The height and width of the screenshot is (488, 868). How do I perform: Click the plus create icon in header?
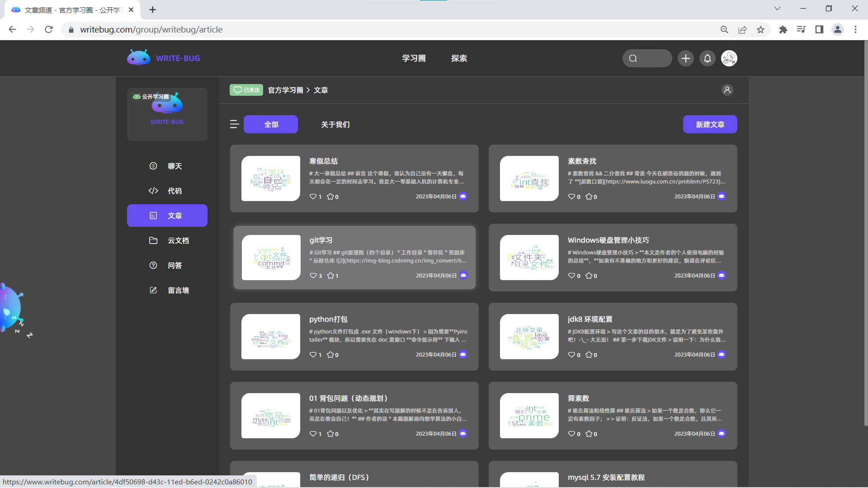686,58
